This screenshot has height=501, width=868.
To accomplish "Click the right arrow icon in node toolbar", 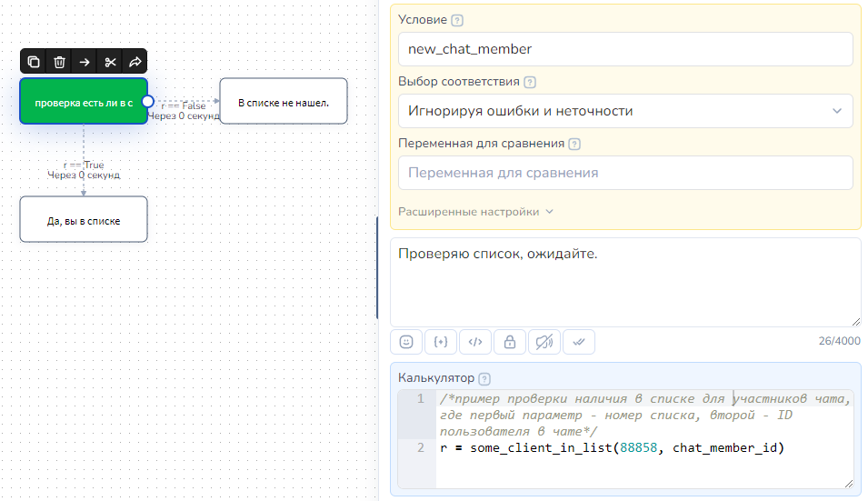I will click(x=85, y=62).
